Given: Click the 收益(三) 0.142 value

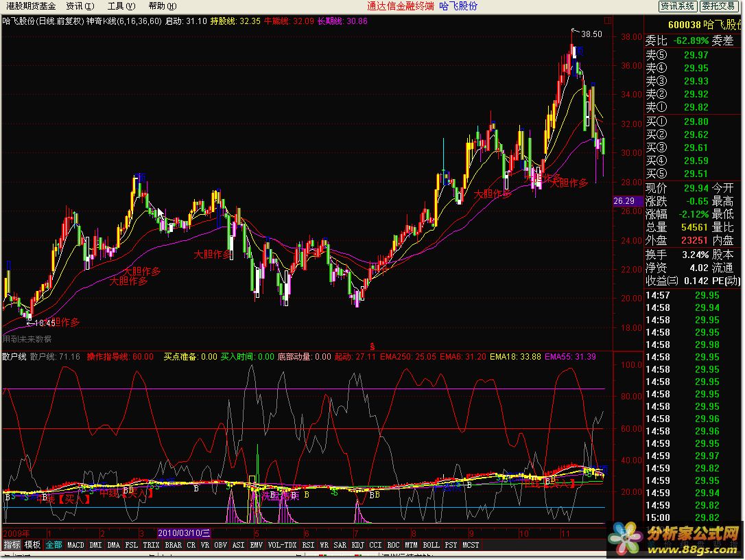Looking at the screenshot, I should pyautogui.click(x=696, y=281).
